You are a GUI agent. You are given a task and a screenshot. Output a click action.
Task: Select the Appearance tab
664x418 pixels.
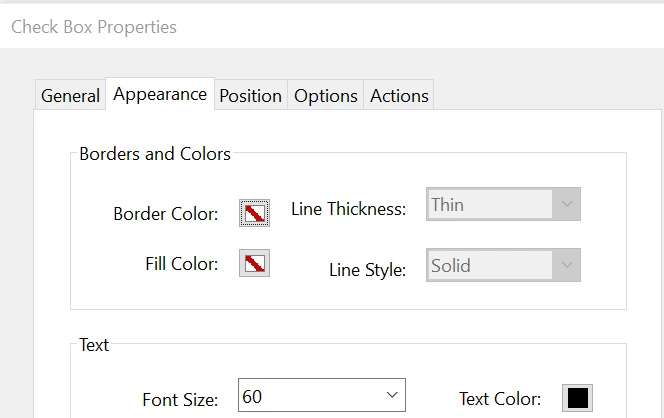coord(160,94)
